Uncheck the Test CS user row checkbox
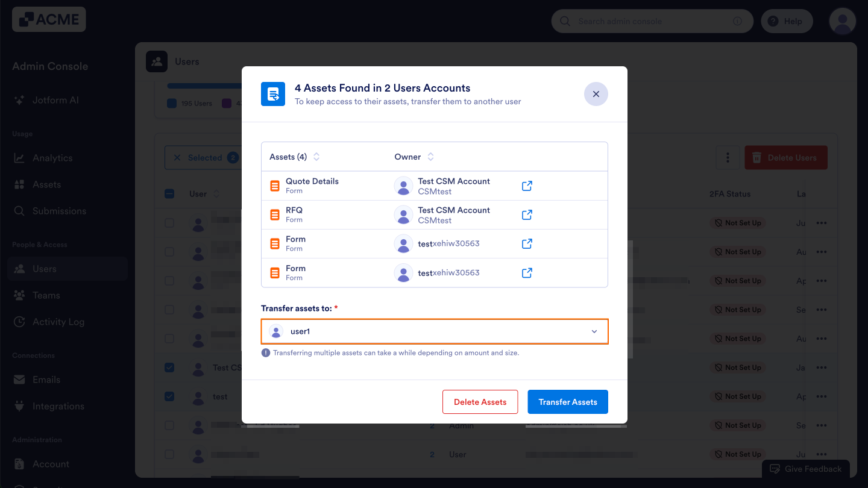Viewport: 868px width, 488px height. tap(169, 368)
